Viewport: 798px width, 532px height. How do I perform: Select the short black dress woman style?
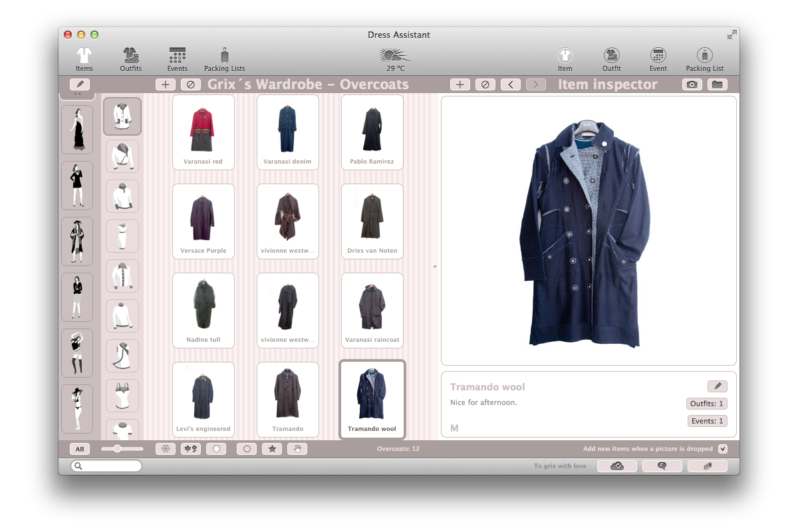pos(77,186)
